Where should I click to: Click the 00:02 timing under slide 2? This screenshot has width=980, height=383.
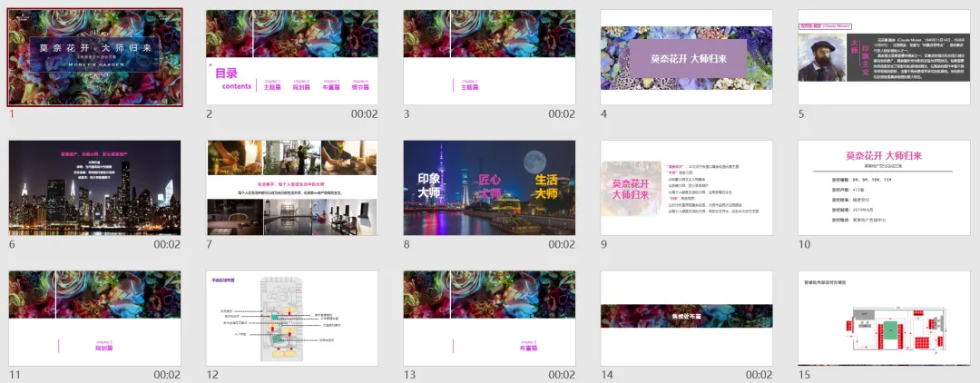pos(365,114)
